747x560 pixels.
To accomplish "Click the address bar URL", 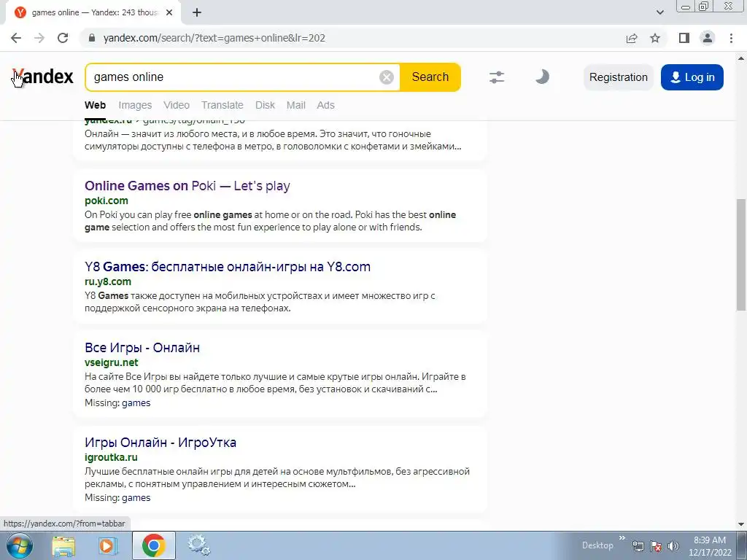I will pyautogui.click(x=214, y=38).
